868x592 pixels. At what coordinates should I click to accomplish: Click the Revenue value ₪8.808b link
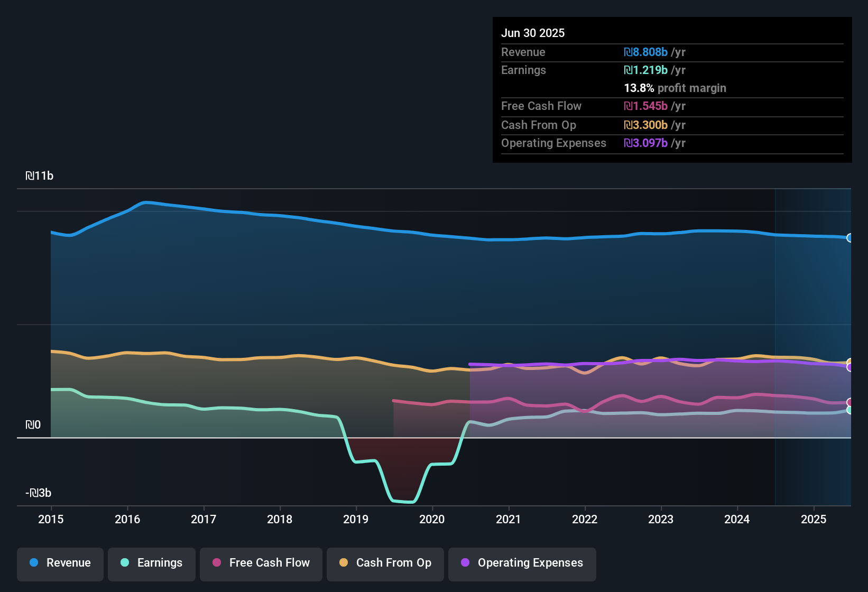coord(646,52)
